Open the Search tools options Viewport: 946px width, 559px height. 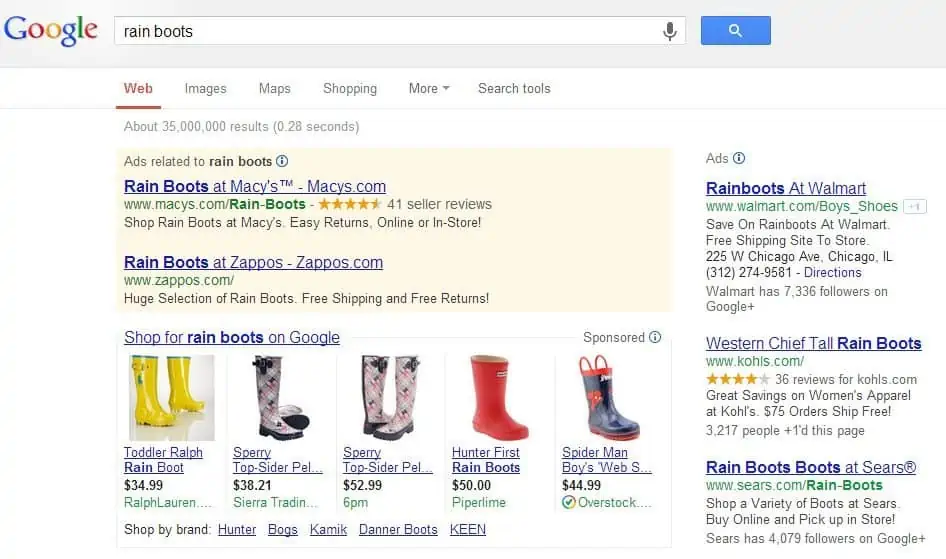514,88
